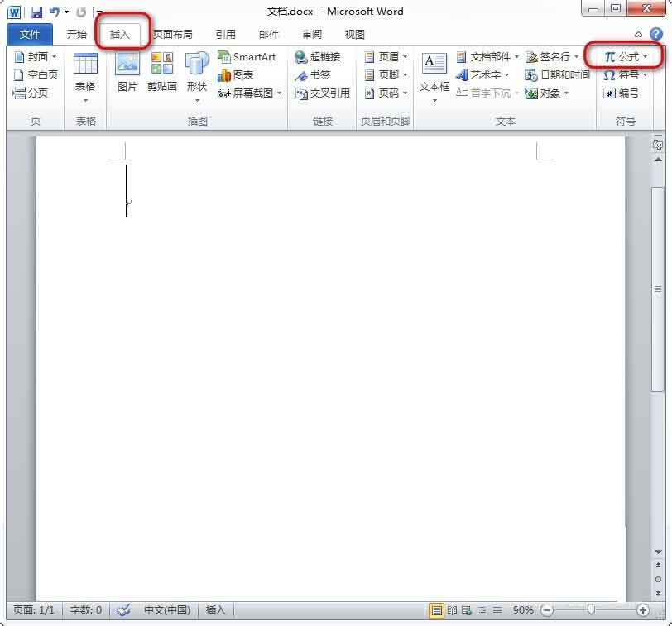672x626 pixels.
Task: Open the File (文件) tab
Action: click(x=30, y=34)
